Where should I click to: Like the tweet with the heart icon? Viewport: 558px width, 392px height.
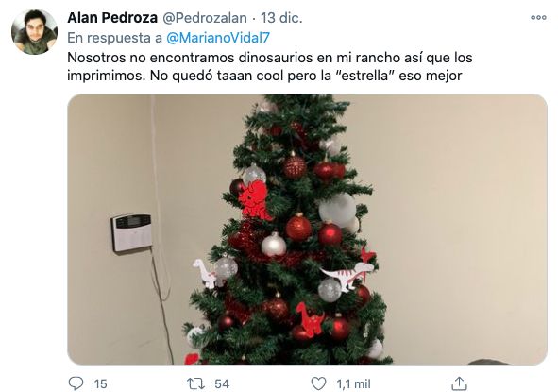pyautogui.click(x=318, y=383)
